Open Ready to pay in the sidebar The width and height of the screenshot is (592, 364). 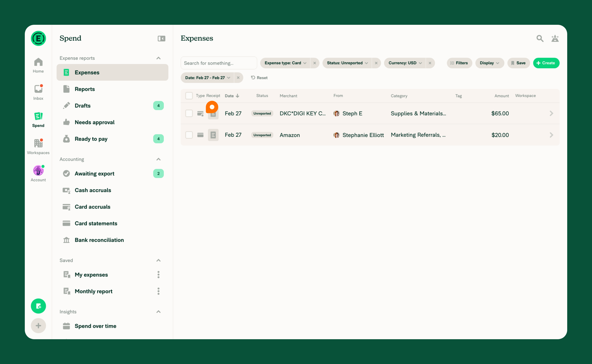point(113,139)
